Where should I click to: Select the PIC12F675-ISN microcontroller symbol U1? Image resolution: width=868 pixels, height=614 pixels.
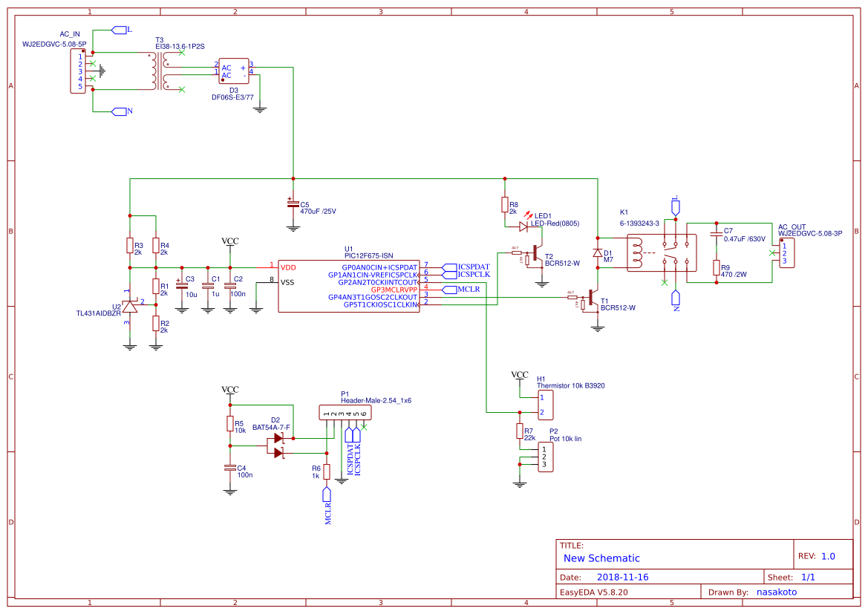click(349, 286)
